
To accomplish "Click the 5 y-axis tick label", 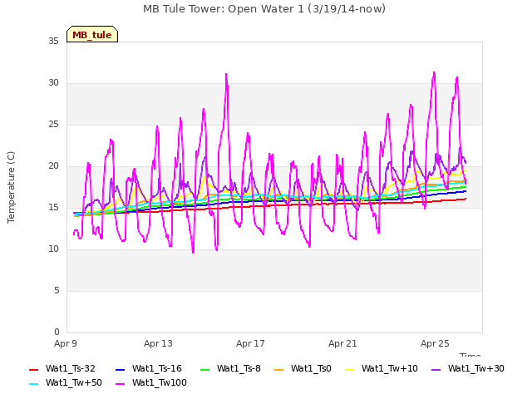I will [57, 290].
